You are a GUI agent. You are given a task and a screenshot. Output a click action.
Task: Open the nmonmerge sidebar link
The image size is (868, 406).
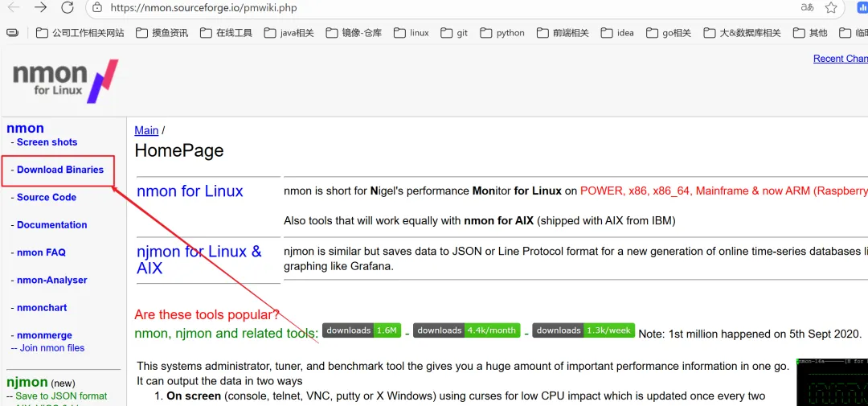44,336
